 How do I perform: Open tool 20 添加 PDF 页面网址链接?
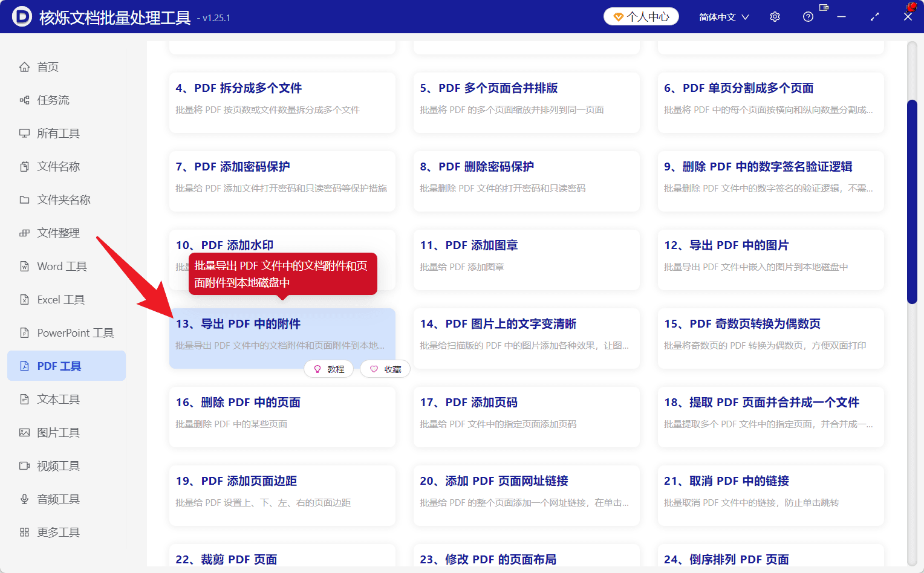527,496
